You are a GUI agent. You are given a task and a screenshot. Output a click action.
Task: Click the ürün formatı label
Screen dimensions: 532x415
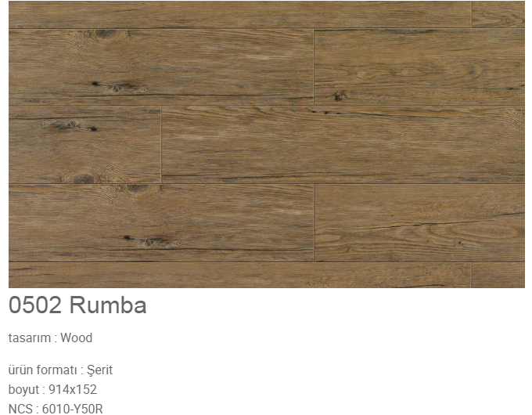(x=43, y=370)
